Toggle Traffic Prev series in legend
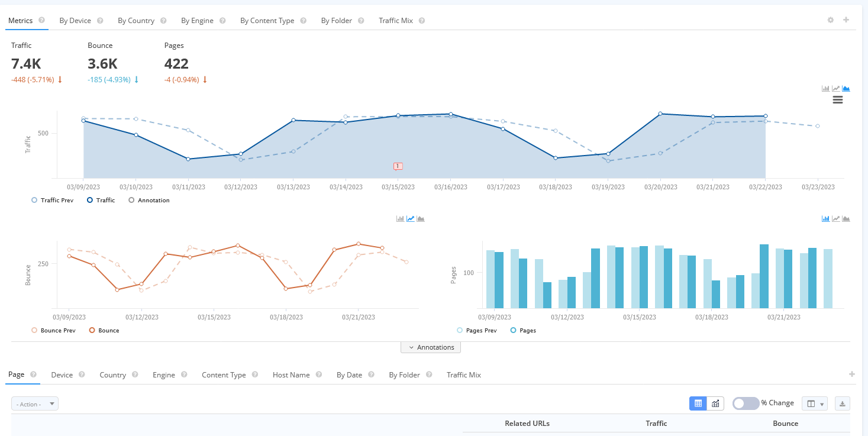The height and width of the screenshot is (436, 868). [53, 201]
